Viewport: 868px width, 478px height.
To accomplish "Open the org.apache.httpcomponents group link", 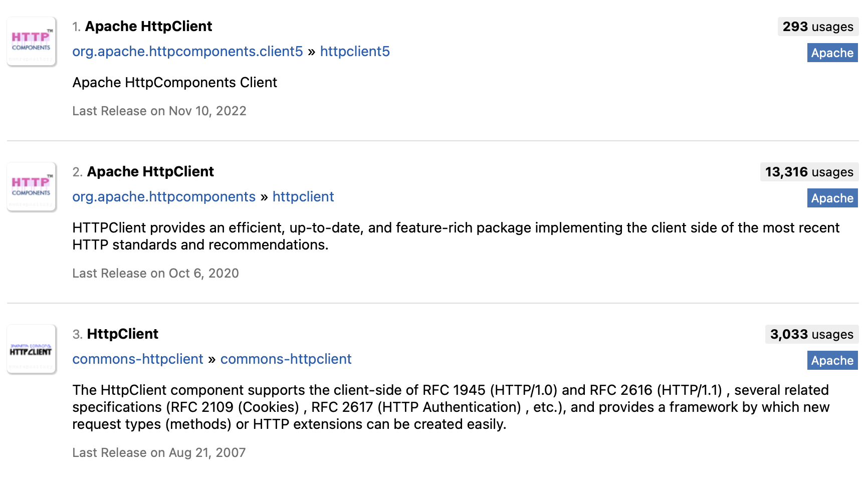I will pos(164,196).
